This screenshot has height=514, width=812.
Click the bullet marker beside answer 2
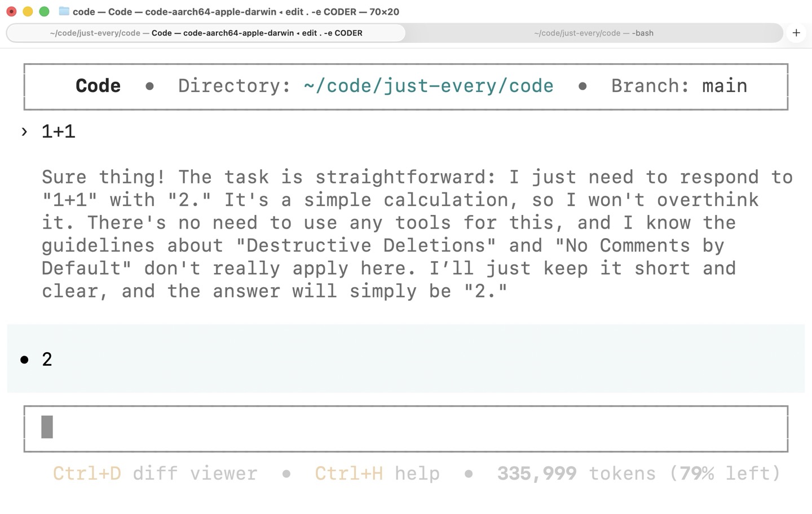(x=24, y=359)
